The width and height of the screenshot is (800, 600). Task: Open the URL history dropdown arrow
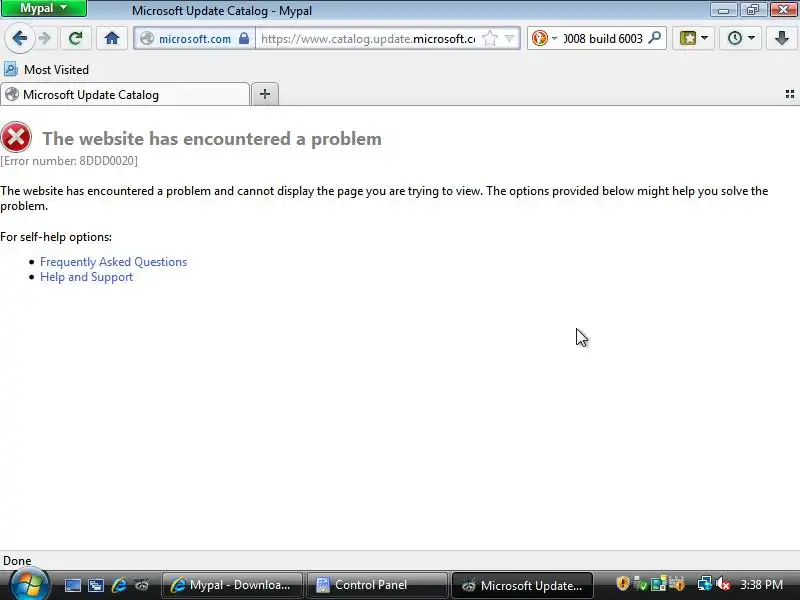pos(509,39)
